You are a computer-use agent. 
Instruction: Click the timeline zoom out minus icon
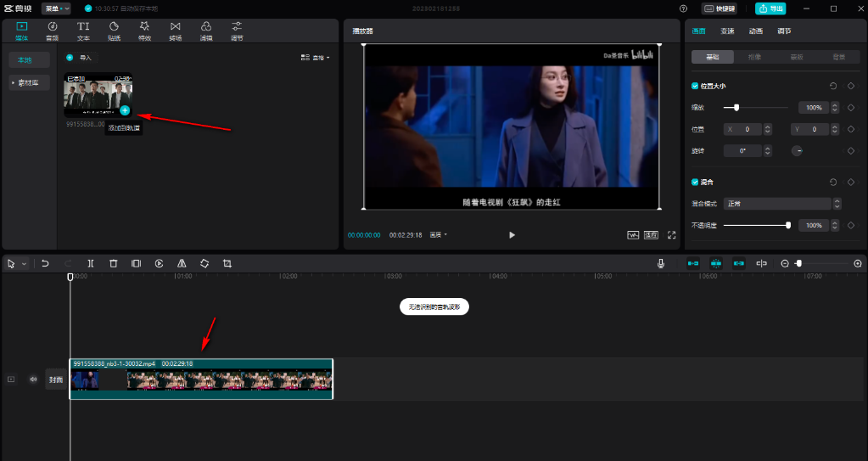point(784,264)
